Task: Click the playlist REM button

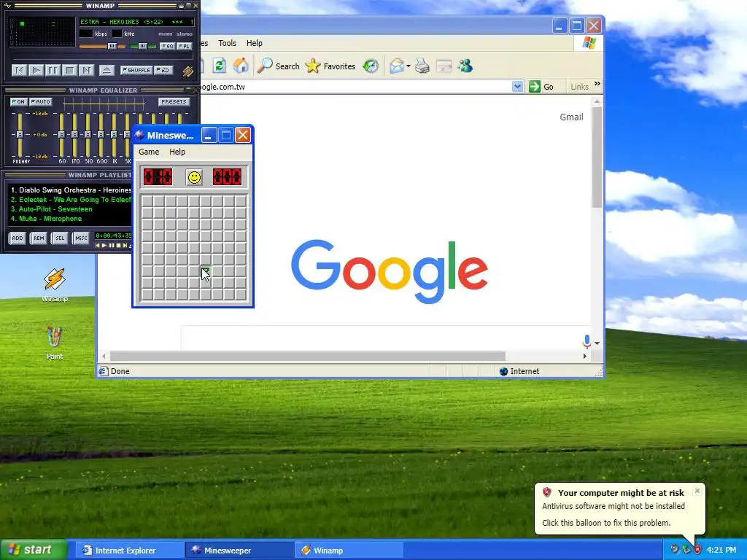Action: click(39, 238)
